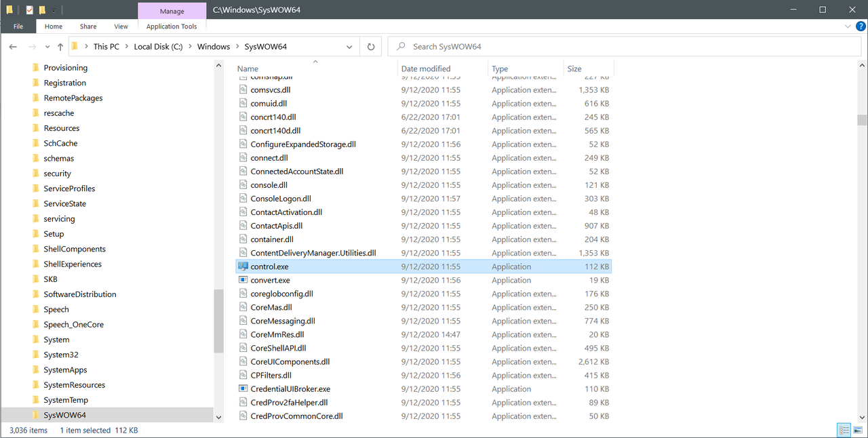This screenshot has width=868, height=438.
Task: Select the SystemResources folder in tree
Action: pyautogui.click(x=75, y=385)
